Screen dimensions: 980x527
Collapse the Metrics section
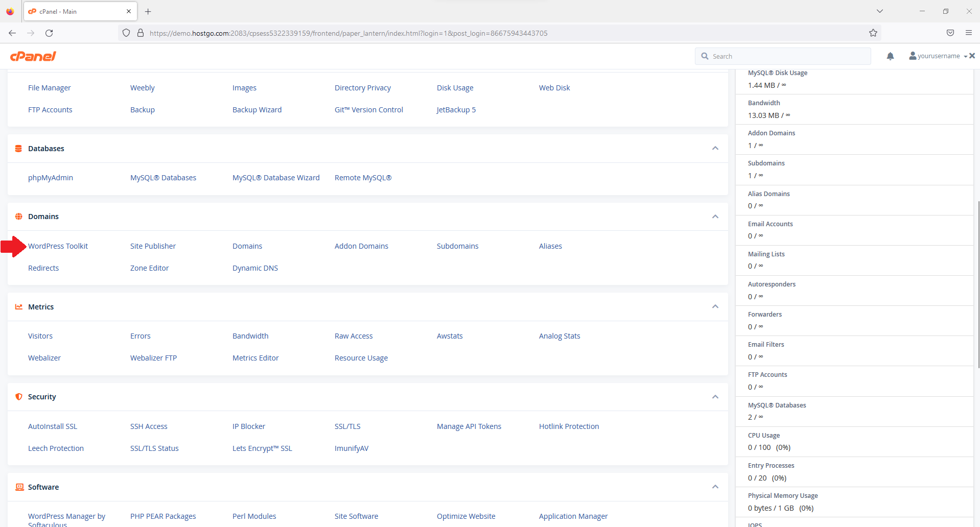tap(715, 307)
